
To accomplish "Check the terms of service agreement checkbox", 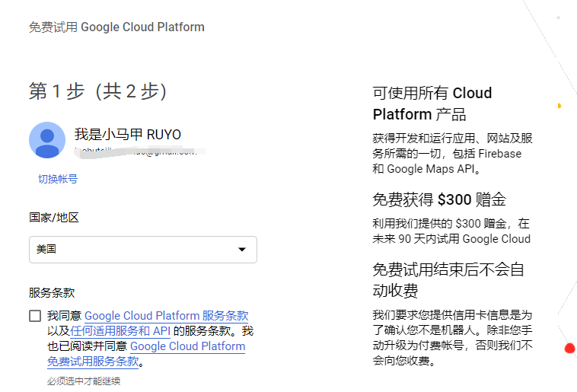I will tap(35, 316).
